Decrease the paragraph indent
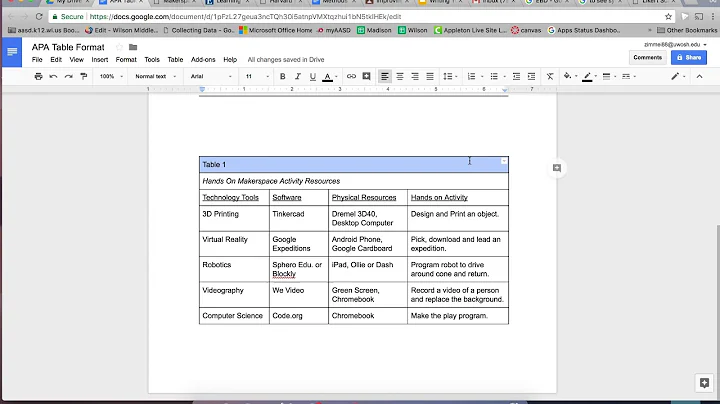 click(516, 76)
